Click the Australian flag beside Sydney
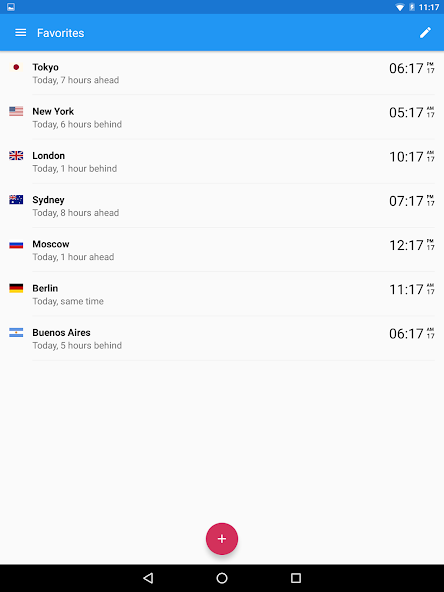The width and height of the screenshot is (444, 592). point(16,200)
